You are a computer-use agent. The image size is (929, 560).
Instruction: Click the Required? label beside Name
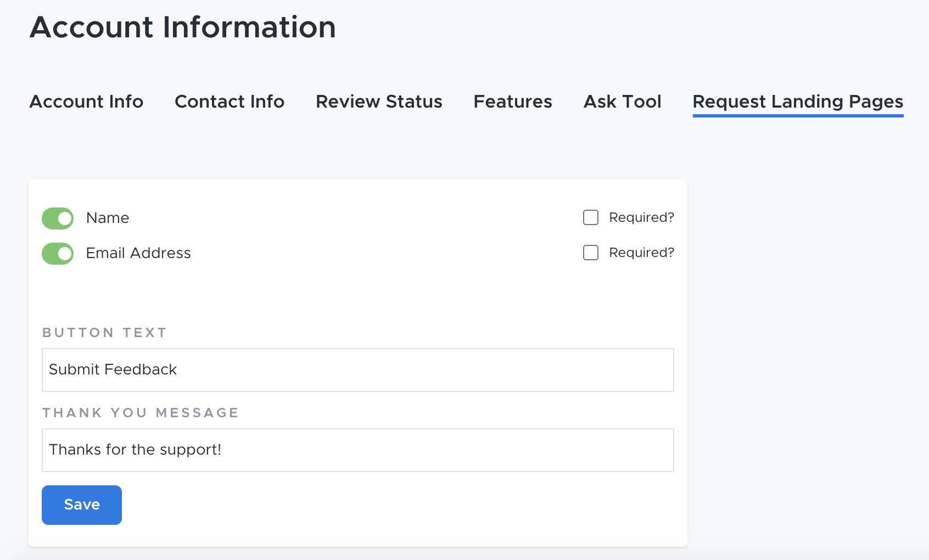pos(641,217)
